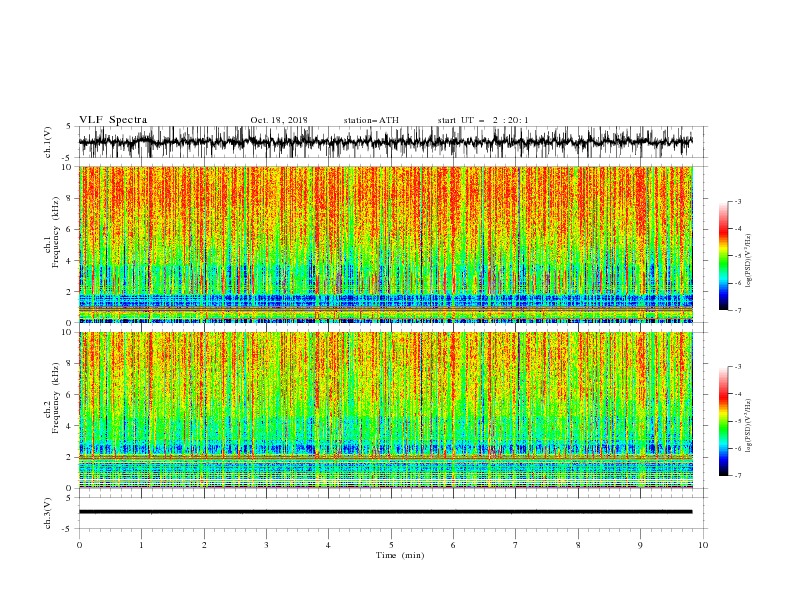Click the ch.2 spectrogram panel
Image resolution: width=792 pixels, height=612 pixels.
(x=386, y=410)
